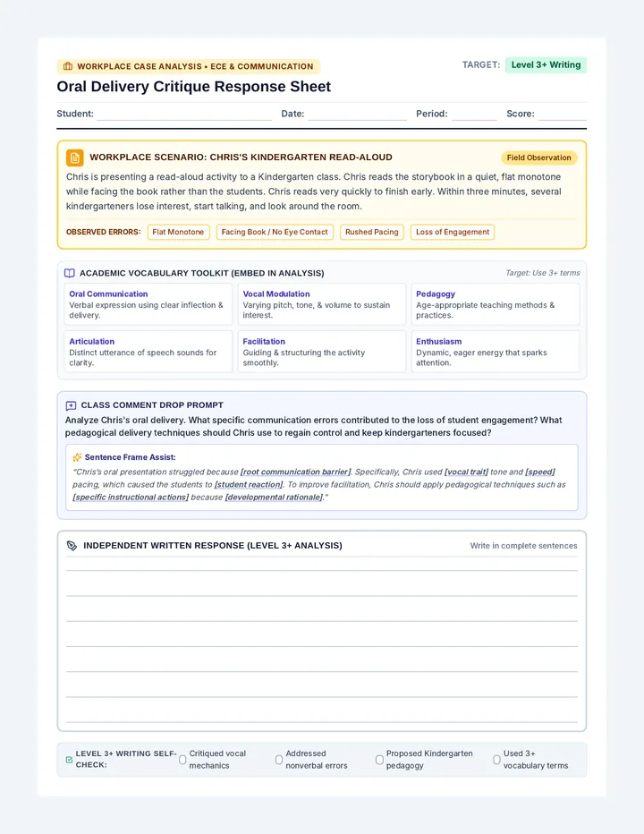Viewport: 644px width, 834px height.
Task: Click the open book icon beside Academic Vocabulary Toolkit
Action: 70,274
